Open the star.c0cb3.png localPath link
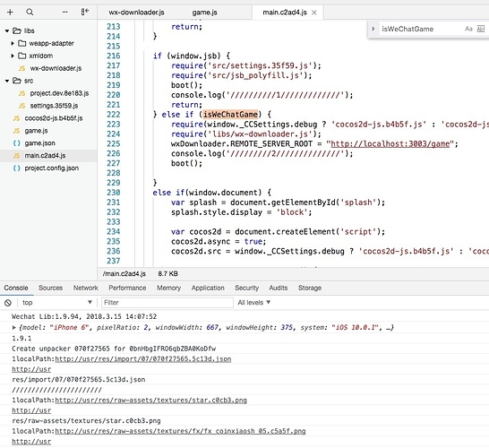 pyautogui.click(x=151, y=401)
